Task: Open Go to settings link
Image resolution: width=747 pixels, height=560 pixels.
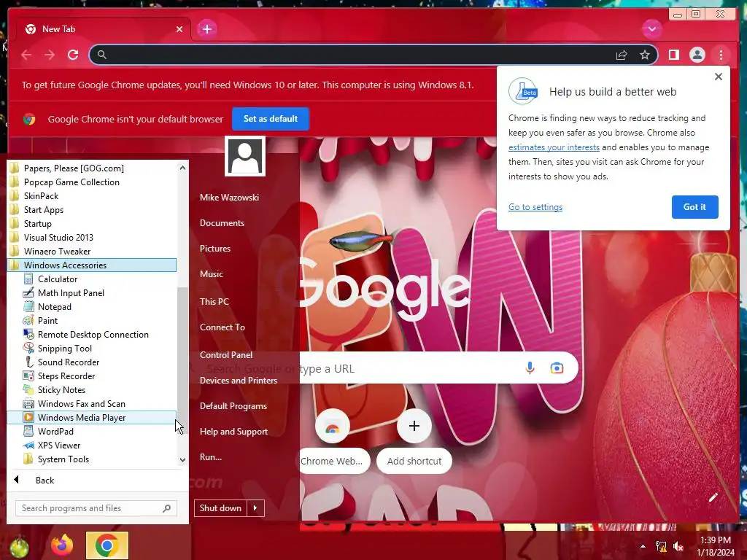Action: pyautogui.click(x=535, y=207)
